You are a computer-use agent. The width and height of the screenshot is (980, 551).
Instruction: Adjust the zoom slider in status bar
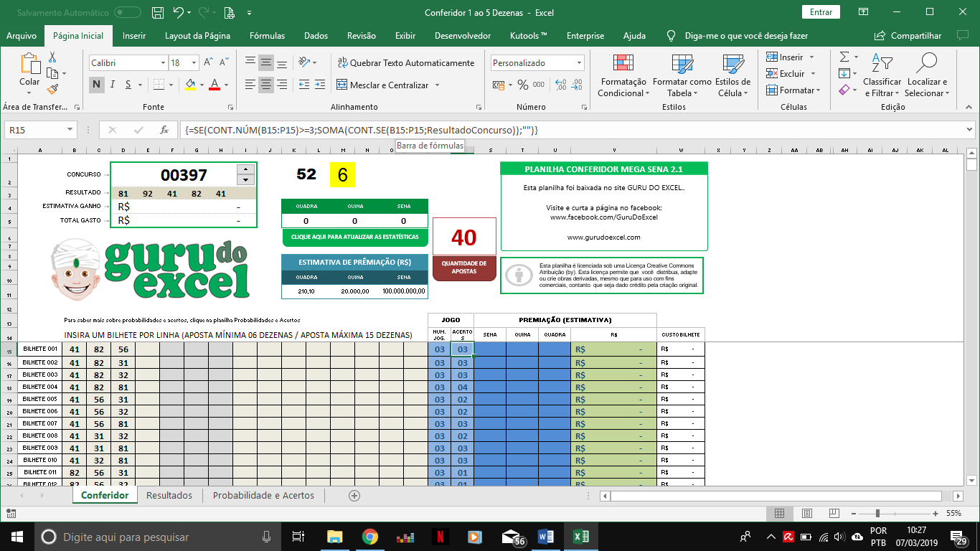click(x=877, y=514)
